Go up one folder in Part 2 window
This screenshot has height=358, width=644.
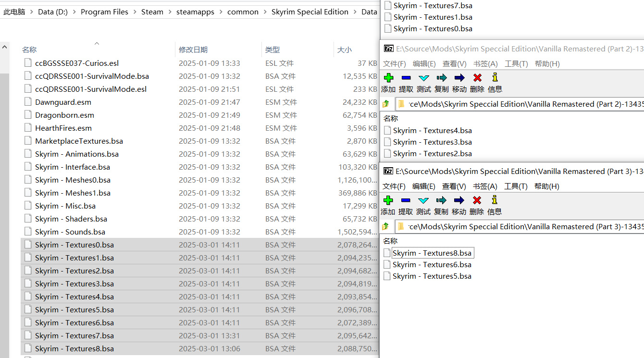pyautogui.click(x=385, y=104)
